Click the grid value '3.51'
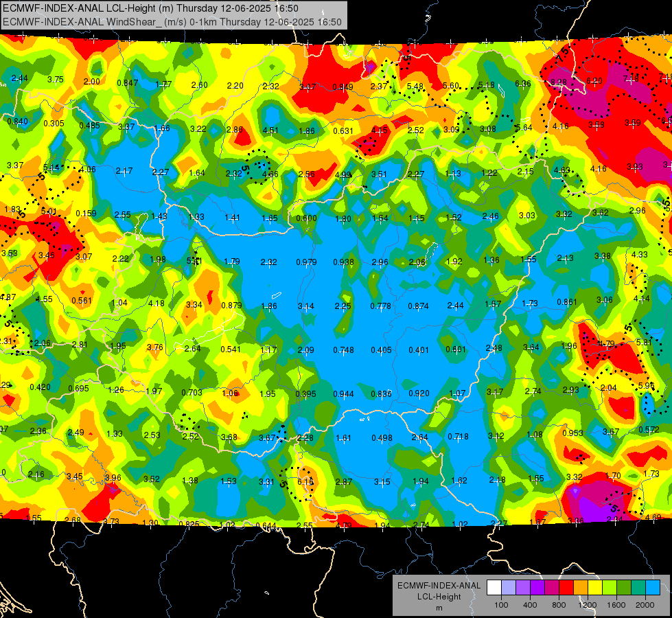The height and width of the screenshot is (618, 672). tap(380, 174)
